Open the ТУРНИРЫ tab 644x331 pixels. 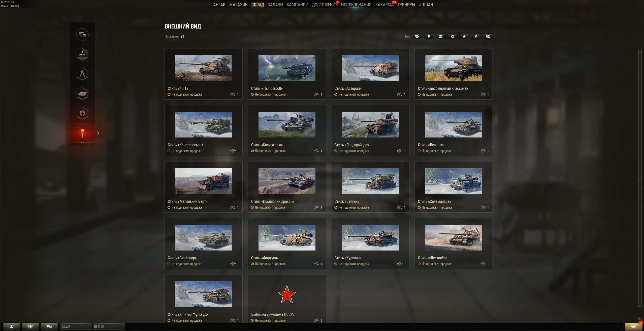[x=406, y=5]
